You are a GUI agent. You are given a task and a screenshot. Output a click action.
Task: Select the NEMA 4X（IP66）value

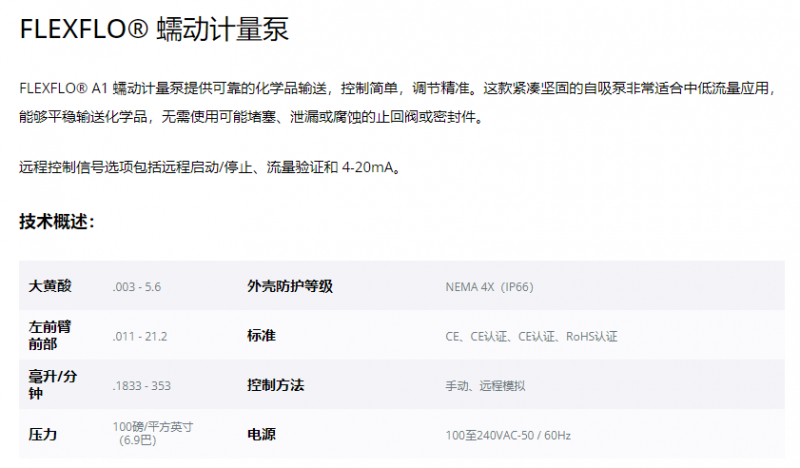[x=489, y=287]
